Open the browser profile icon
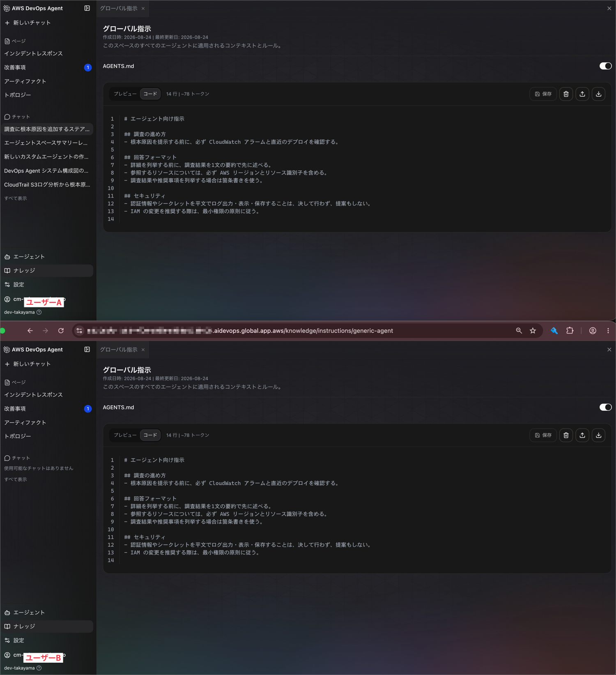Viewport: 616px width, 675px height. click(593, 331)
